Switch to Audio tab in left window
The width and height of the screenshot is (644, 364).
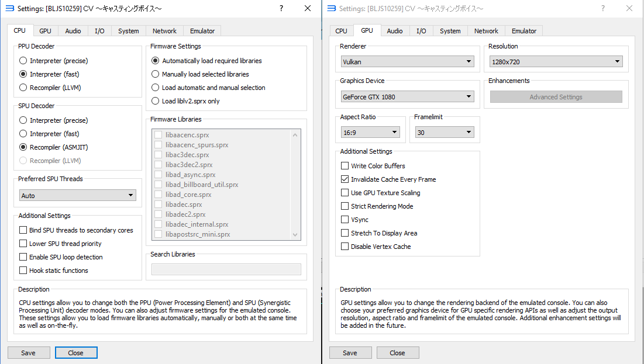[x=73, y=31]
